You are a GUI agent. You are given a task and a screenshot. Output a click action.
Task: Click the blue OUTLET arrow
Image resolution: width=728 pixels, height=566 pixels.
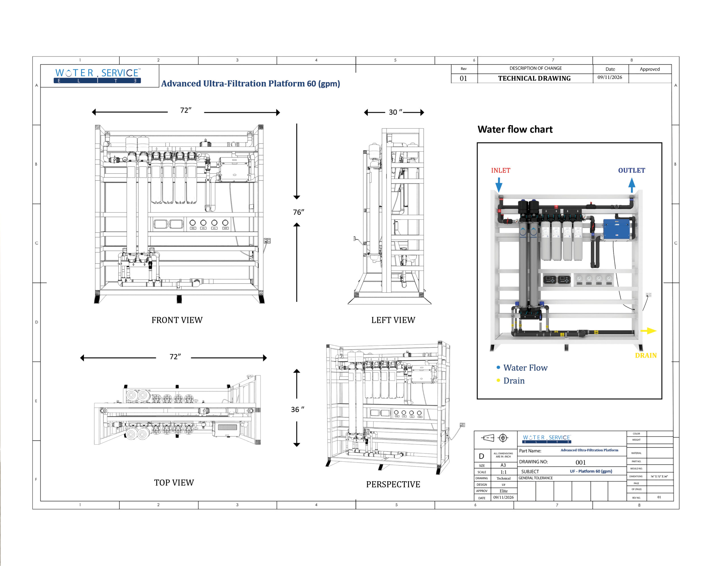point(632,185)
